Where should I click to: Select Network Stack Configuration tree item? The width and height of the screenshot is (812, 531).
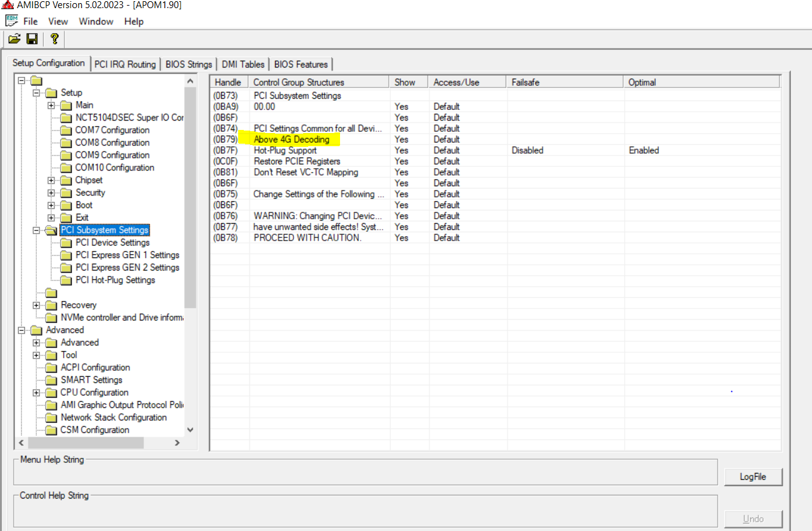[x=114, y=417]
